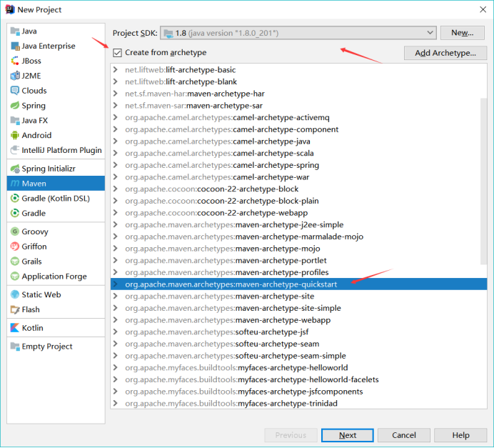Select softeu-archetype-jsf archetype
Screen dimensions: 494x448
point(298,332)
